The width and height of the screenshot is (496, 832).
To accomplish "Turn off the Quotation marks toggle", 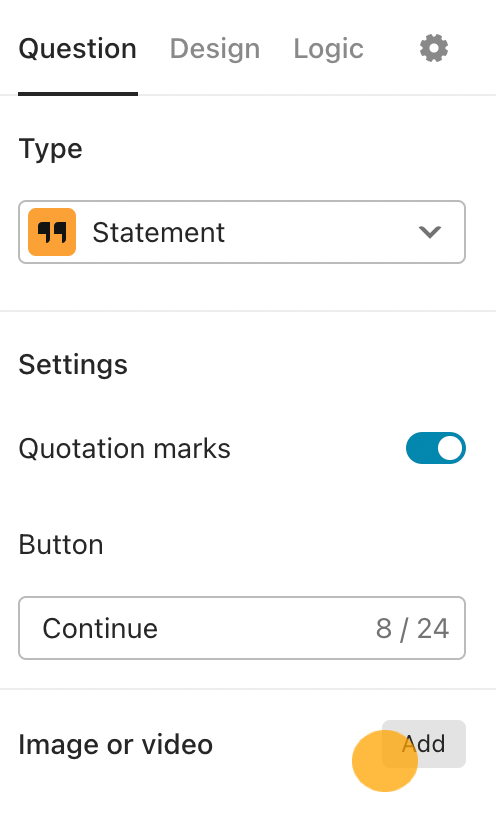I will [x=436, y=448].
